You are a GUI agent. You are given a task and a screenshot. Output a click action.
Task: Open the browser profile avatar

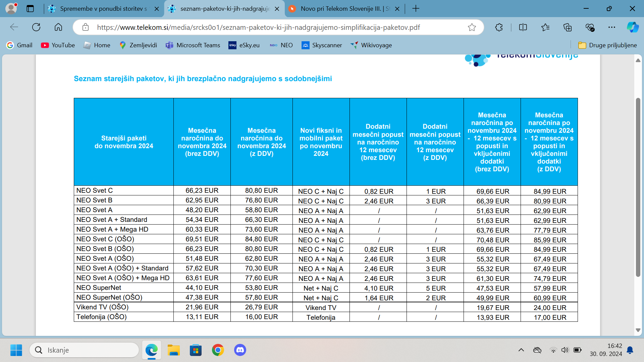coord(11,9)
